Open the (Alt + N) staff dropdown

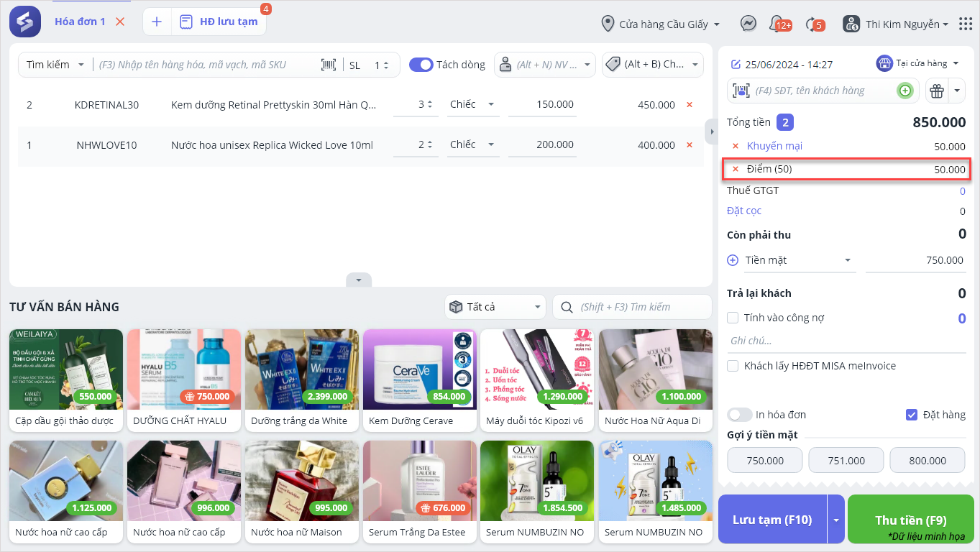(545, 65)
